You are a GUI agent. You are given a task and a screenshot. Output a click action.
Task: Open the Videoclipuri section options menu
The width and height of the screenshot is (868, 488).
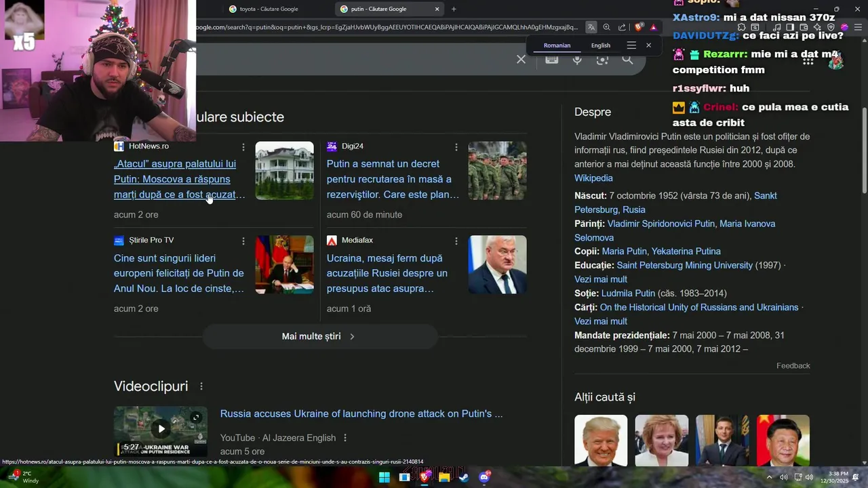(201, 386)
